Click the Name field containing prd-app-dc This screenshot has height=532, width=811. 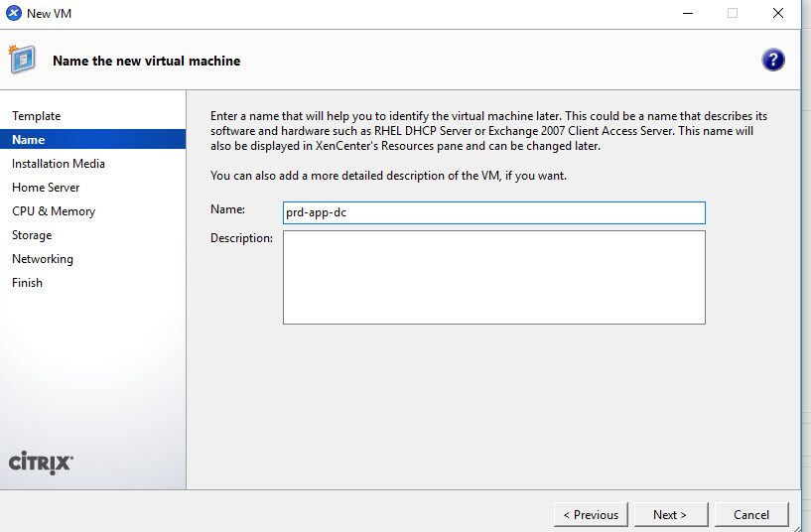493,212
